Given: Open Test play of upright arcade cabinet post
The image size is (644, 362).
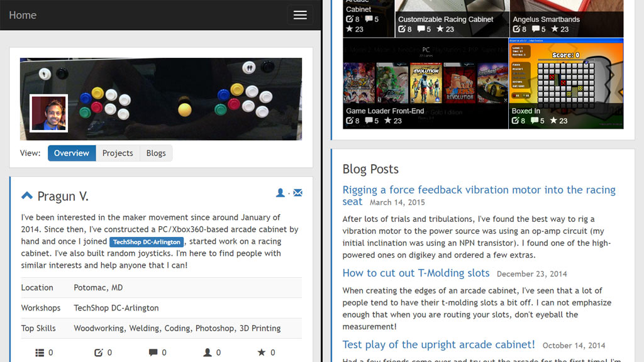Looking at the screenshot, I should click(438, 344).
